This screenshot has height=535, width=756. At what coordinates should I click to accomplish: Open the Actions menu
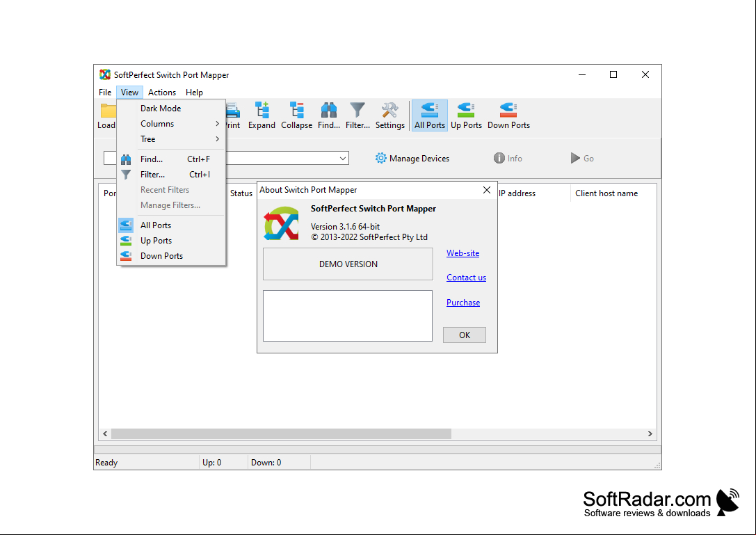tap(162, 92)
